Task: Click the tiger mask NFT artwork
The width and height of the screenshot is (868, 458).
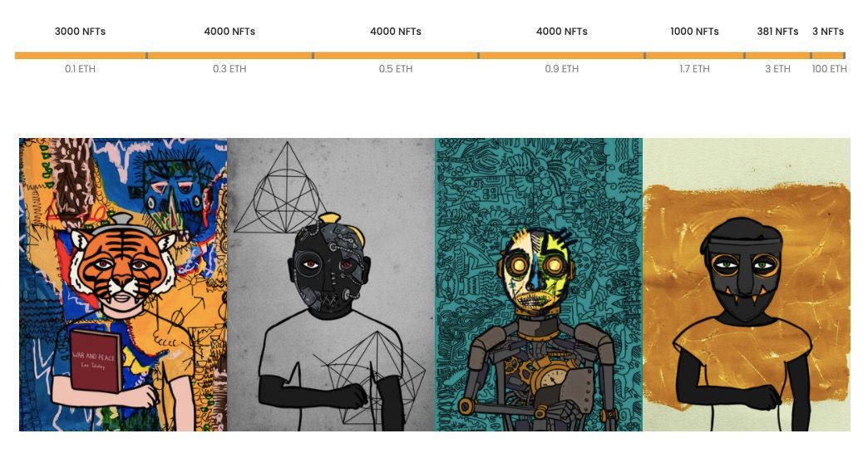Action: [123, 284]
